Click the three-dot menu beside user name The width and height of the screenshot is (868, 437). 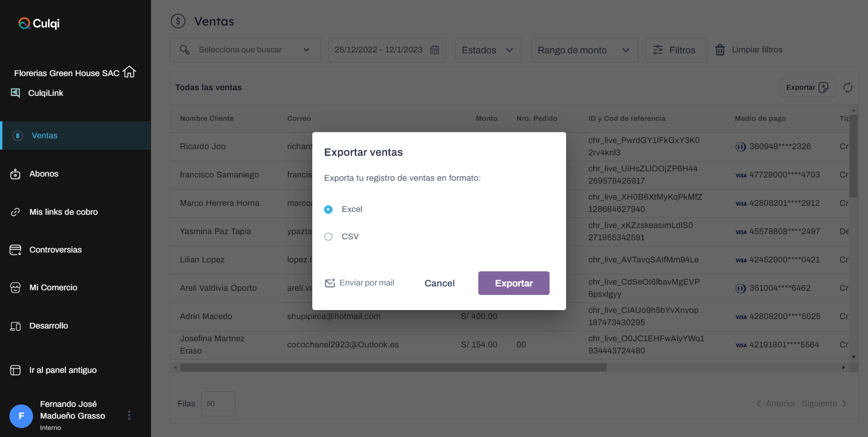(129, 415)
